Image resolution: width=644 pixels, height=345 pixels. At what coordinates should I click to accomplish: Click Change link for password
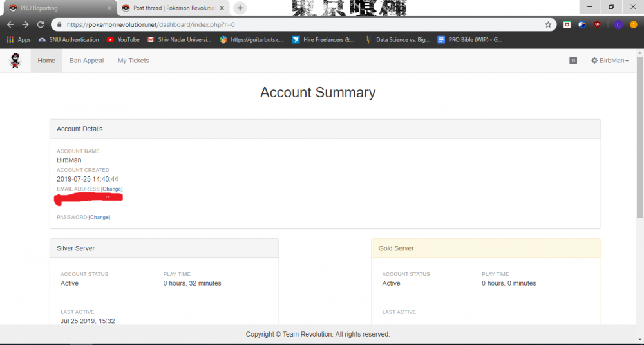point(99,217)
